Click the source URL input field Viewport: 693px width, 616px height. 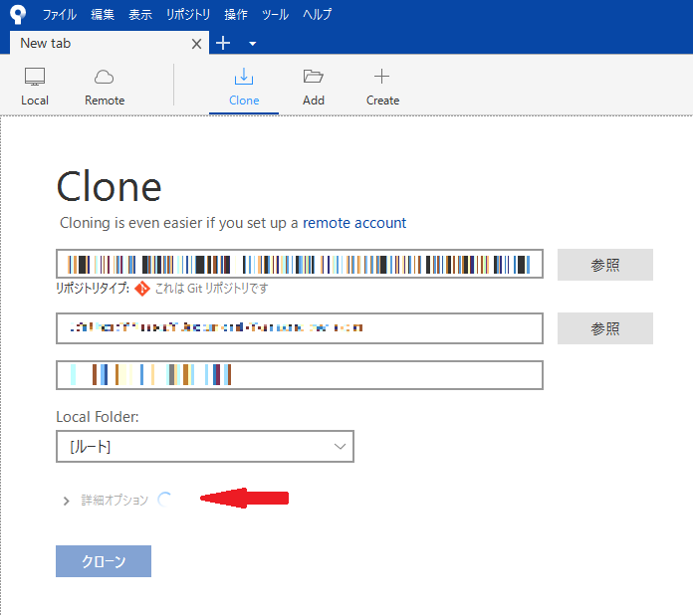pyautogui.click(x=300, y=264)
